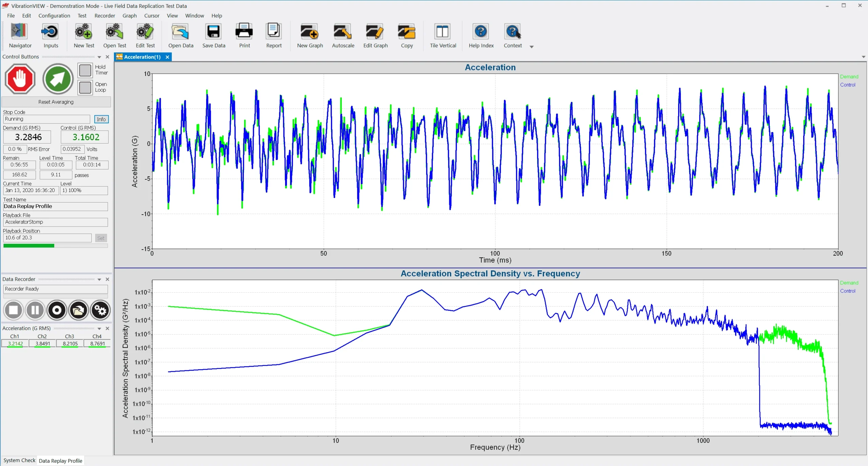Open the toolbar overflow arrow after Context
The height and width of the screenshot is (466, 868).
click(531, 47)
